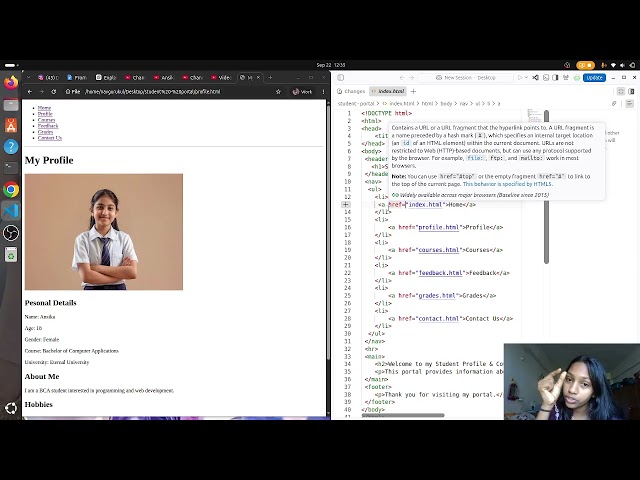This screenshot has width=640, height=480.
Task: Click index.html in the breadcrumb path
Action: tap(402, 104)
